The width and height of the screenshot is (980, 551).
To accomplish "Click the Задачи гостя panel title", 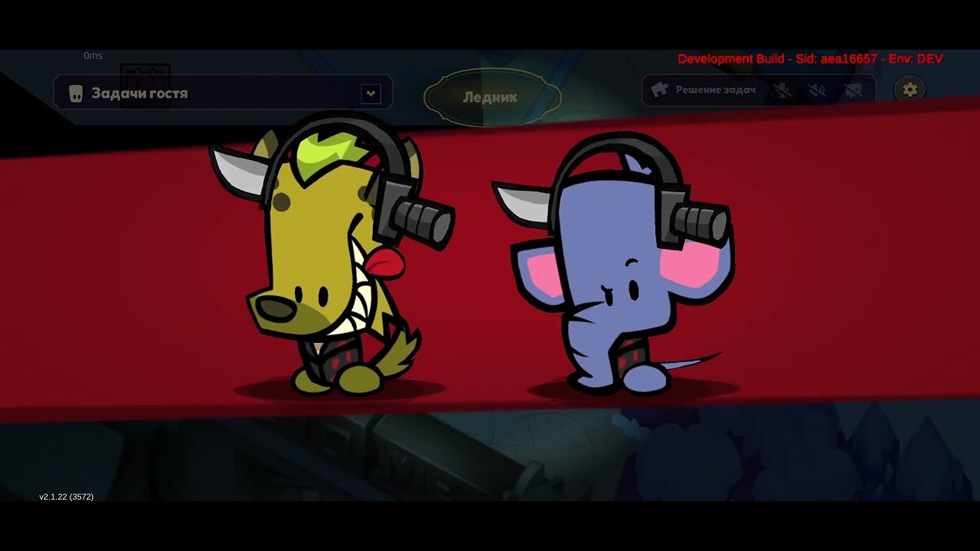I will pyautogui.click(x=139, y=93).
